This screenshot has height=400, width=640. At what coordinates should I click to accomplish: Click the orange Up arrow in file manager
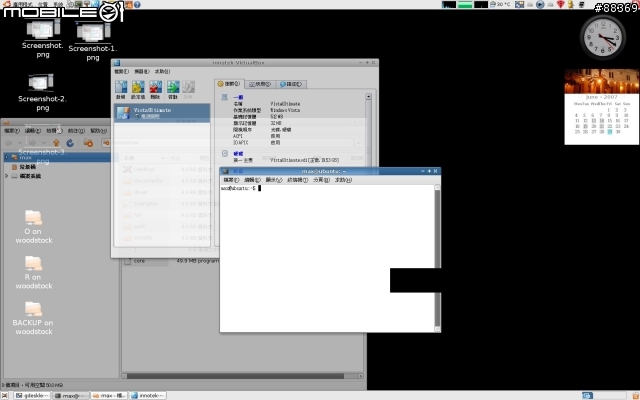(56, 143)
